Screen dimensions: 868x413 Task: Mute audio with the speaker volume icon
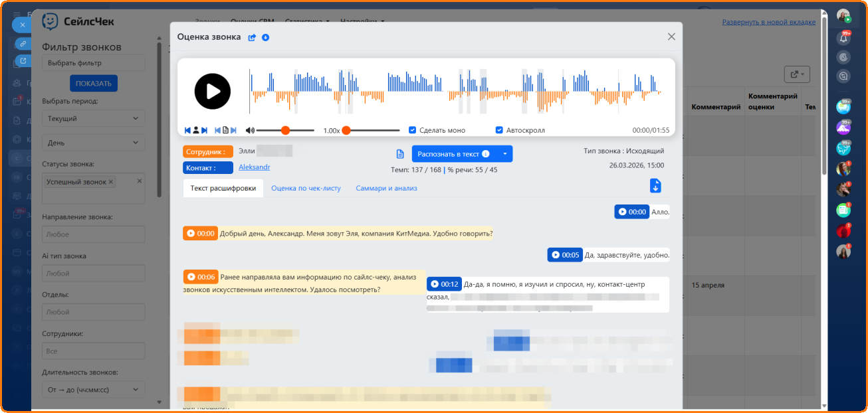pos(250,130)
